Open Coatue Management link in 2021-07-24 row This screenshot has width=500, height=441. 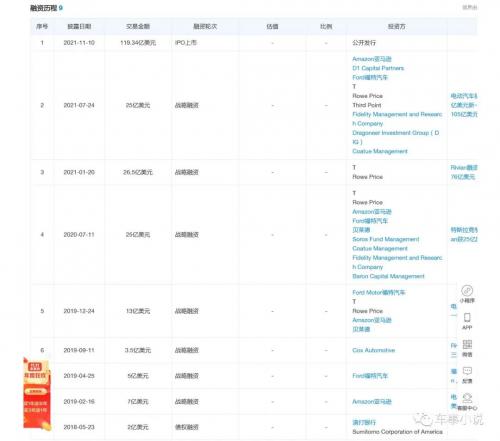(380, 151)
